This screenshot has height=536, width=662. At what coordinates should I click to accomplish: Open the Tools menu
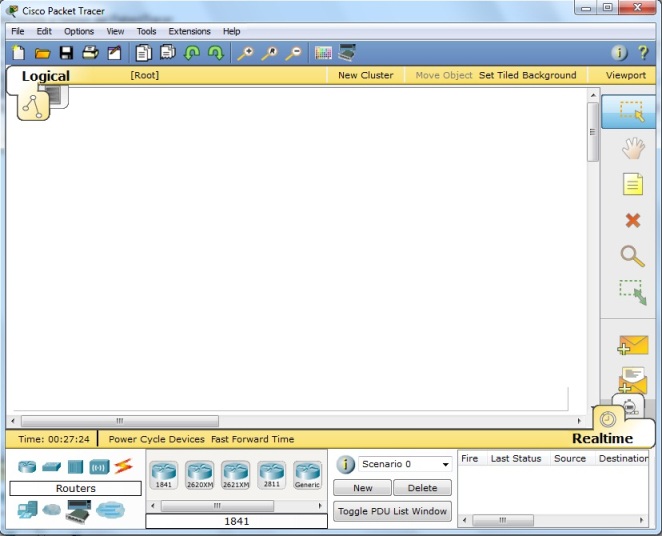[x=146, y=31]
